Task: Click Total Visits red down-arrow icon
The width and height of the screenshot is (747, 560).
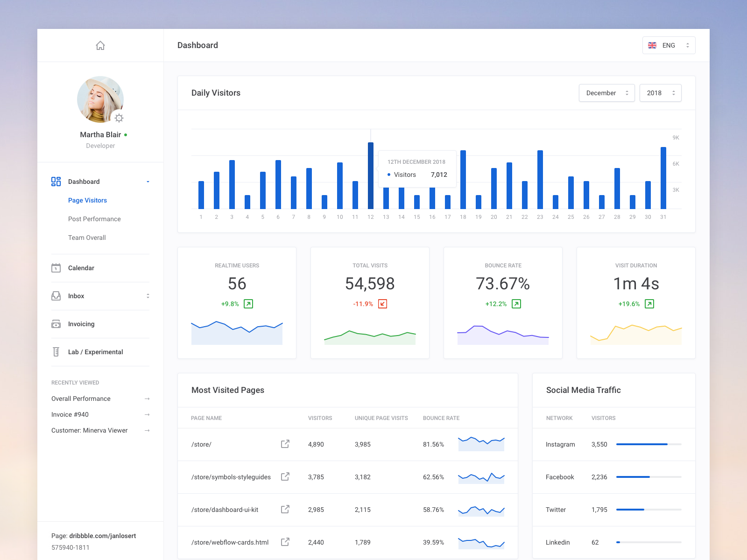Action: point(382,304)
